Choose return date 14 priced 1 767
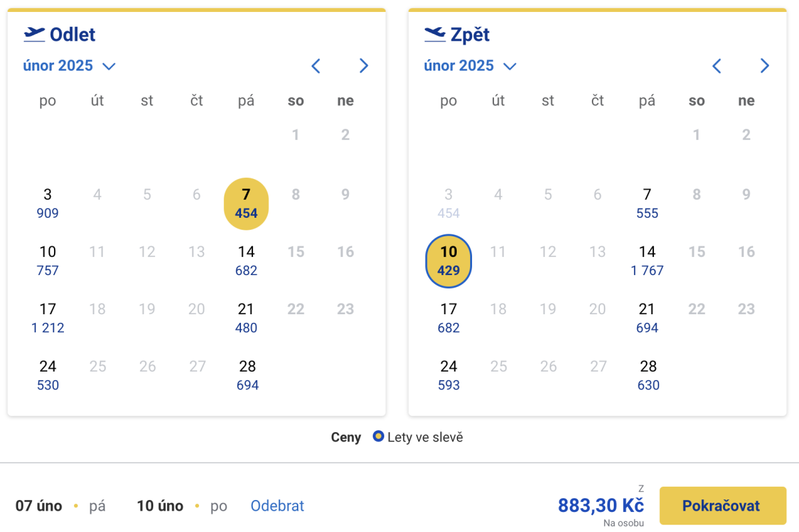This screenshot has height=532, width=799. point(647,261)
